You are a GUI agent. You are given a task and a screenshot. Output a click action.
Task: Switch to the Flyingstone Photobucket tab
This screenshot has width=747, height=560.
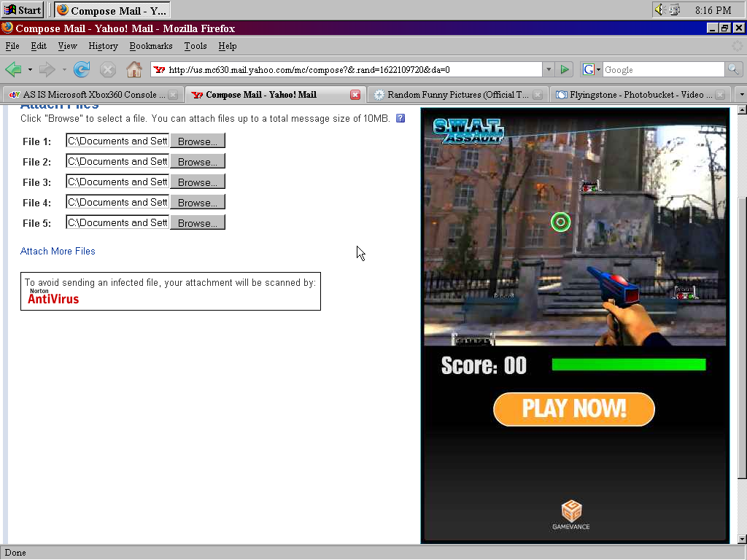[x=640, y=95]
